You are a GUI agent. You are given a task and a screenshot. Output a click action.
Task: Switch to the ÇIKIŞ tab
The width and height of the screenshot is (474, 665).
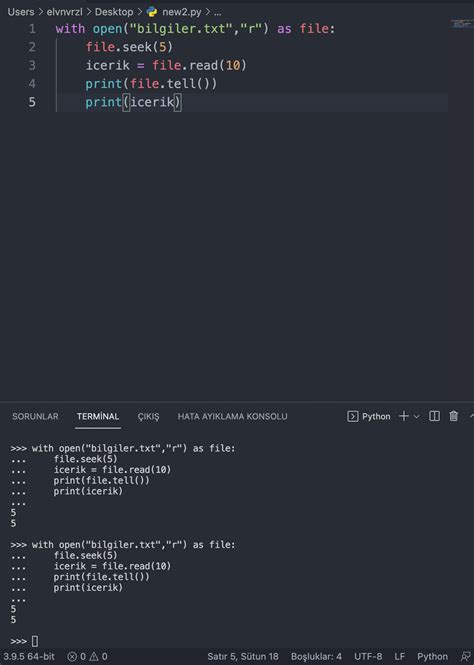pos(148,416)
